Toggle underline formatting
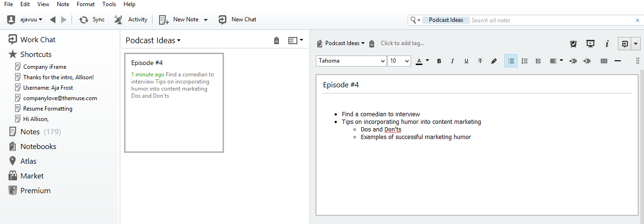The image size is (644, 224). (x=466, y=61)
